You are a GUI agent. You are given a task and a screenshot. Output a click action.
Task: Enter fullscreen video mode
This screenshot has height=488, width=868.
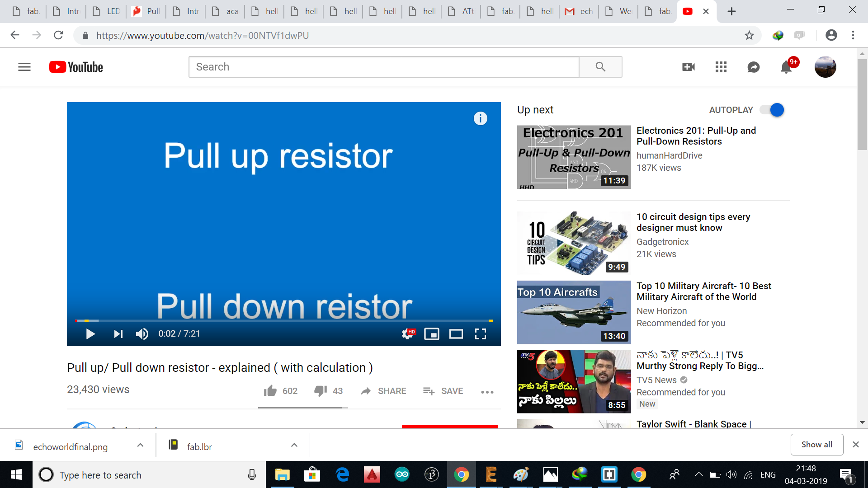tap(480, 334)
